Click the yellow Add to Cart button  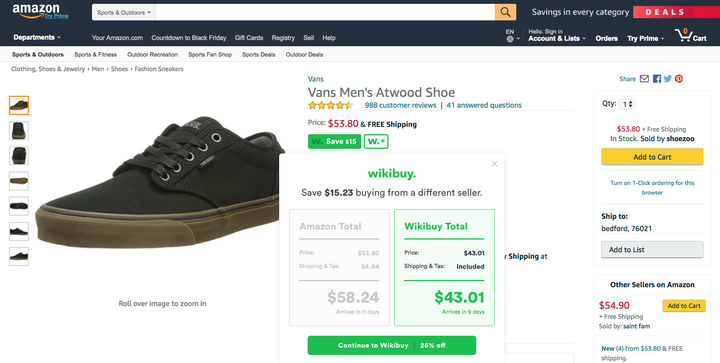click(x=652, y=157)
